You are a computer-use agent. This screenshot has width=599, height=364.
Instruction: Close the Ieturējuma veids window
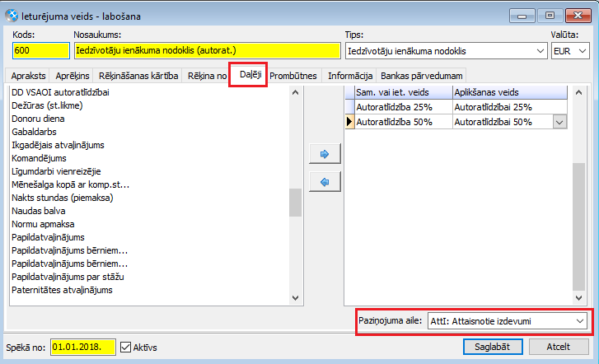pos(578,16)
